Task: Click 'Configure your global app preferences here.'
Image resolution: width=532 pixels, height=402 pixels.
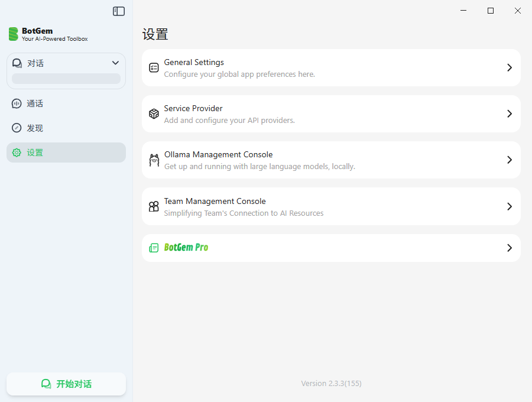Action: click(x=239, y=74)
